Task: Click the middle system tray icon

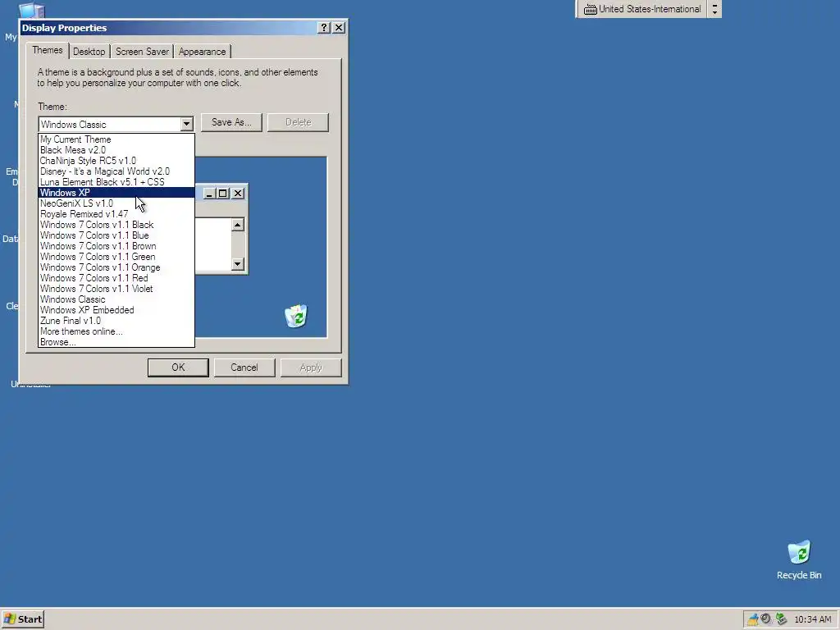Action: click(766, 619)
